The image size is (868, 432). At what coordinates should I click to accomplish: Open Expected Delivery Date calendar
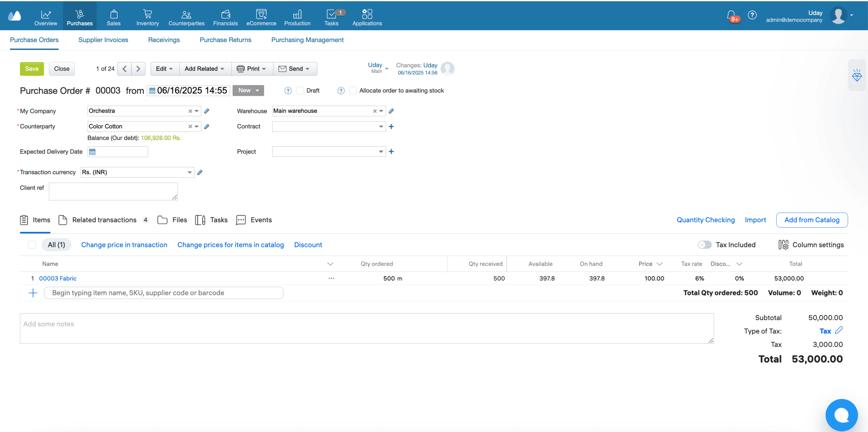(92, 152)
